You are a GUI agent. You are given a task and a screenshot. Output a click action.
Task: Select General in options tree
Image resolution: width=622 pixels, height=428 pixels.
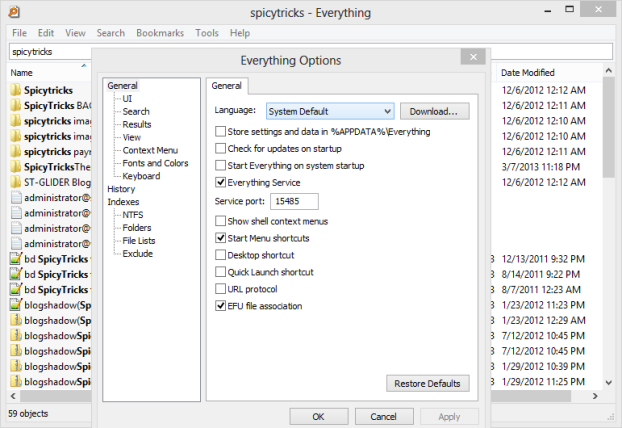(x=122, y=86)
